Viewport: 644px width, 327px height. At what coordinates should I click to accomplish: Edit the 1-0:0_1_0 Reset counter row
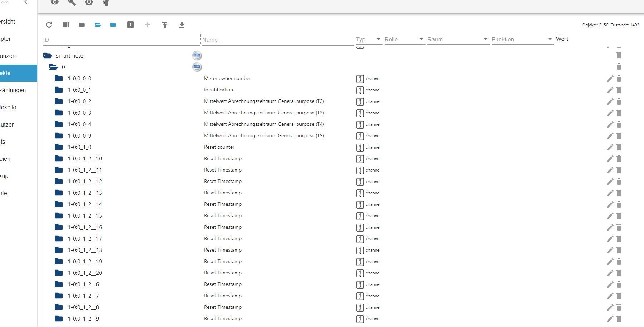pyautogui.click(x=610, y=147)
